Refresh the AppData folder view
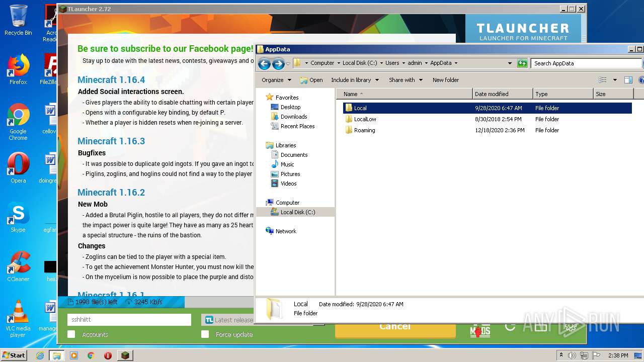Screen dimensions: 644x362 pos(522,63)
